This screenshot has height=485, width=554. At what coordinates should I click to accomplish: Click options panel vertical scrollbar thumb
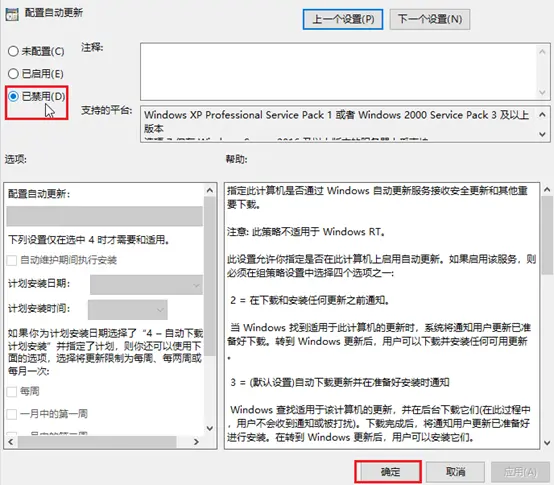(x=210, y=276)
